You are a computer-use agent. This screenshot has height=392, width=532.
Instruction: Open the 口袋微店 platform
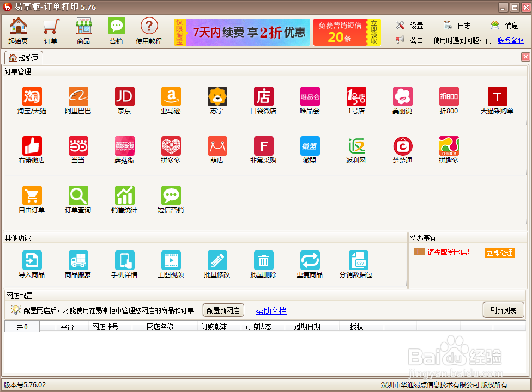(x=263, y=100)
